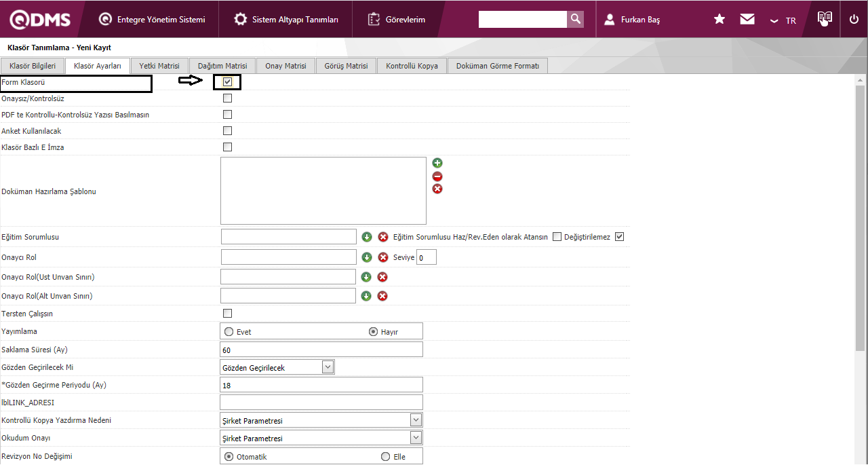Clear Onaycı Rol(Üst Unvan Sınırı) red X
Image resolution: width=868 pixels, height=465 pixels.
[x=382, y=277]
